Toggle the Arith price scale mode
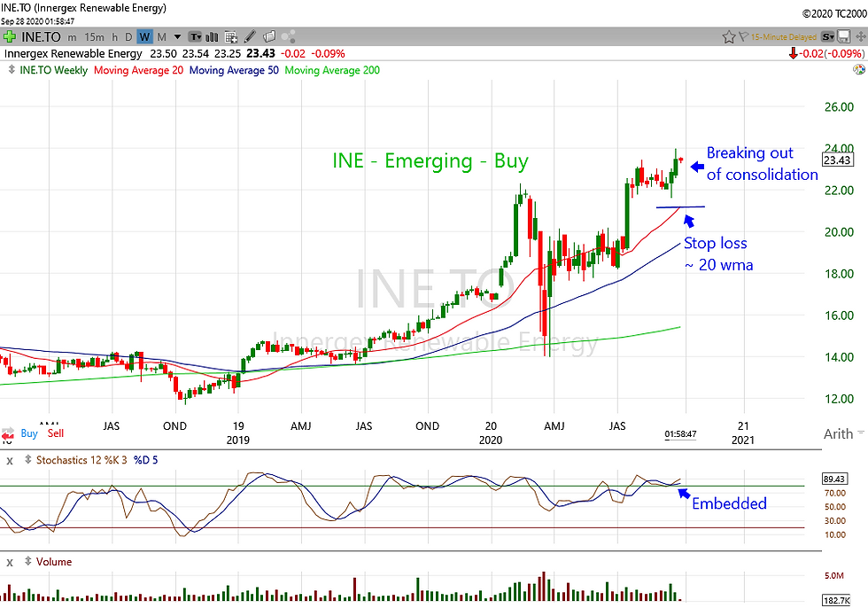 pyautogui.click(x=838, y=433)
